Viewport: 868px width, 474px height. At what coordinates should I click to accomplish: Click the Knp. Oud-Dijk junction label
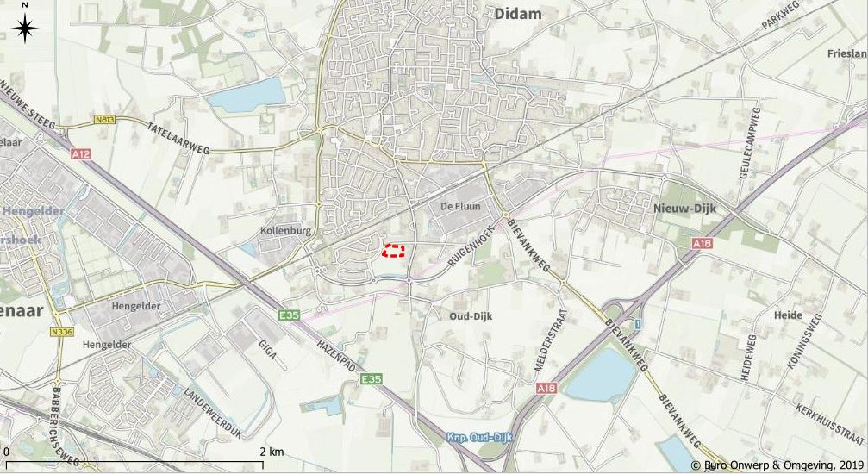(x=479, y=438)
